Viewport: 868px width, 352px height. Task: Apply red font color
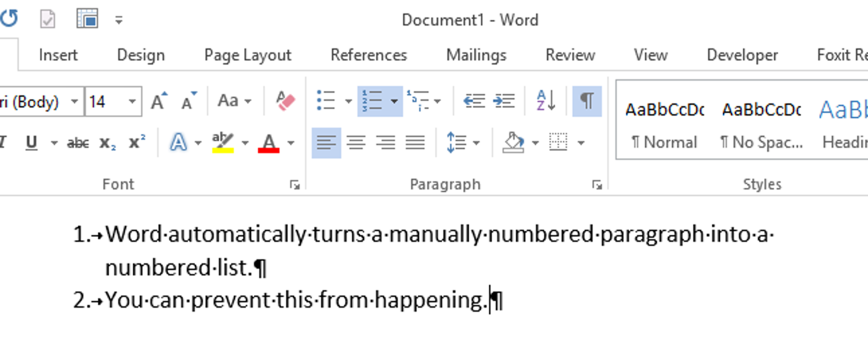point(269,142)
